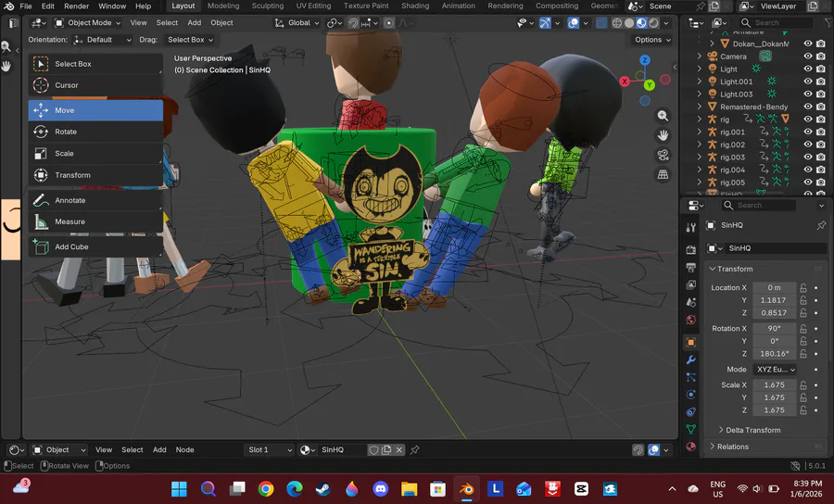The width and height of the screenshot is (834, 504).
Task: Click the outliner Search field
Action: coord(777,23)
